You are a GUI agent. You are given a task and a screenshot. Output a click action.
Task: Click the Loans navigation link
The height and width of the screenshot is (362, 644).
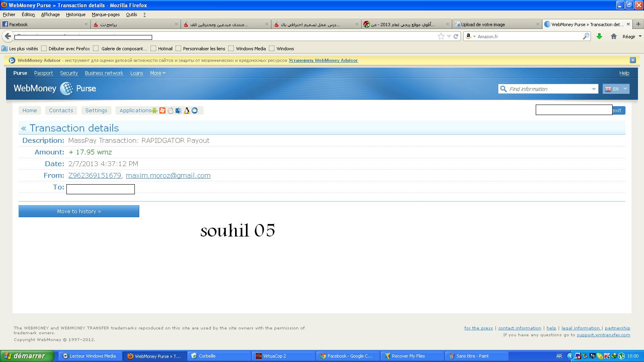click(137, 73)
